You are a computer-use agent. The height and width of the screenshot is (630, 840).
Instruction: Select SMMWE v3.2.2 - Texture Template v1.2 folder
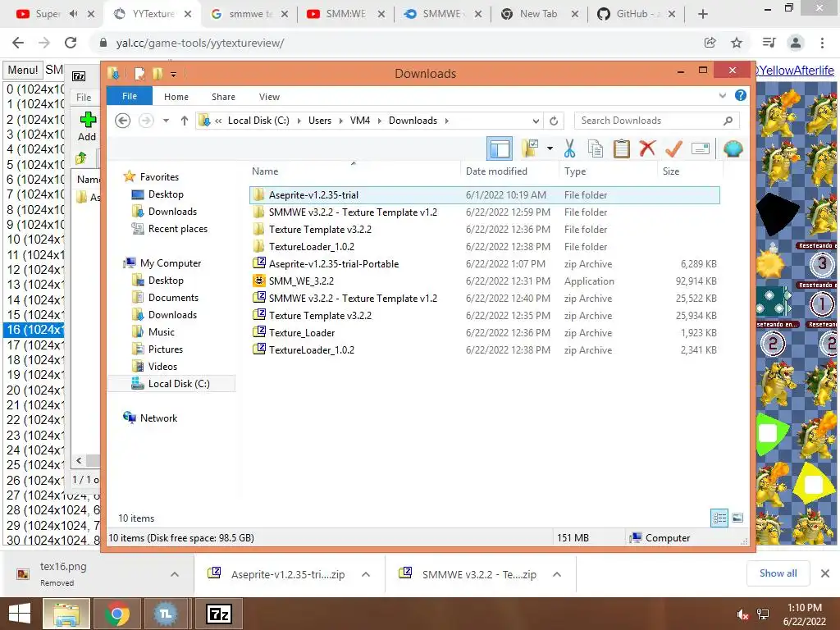[484, 212]
